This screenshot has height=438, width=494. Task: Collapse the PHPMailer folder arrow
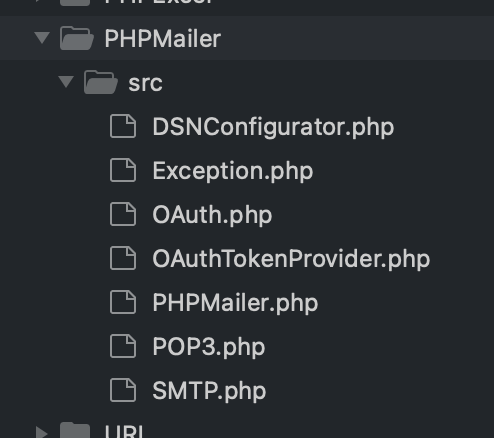[42, 38]
